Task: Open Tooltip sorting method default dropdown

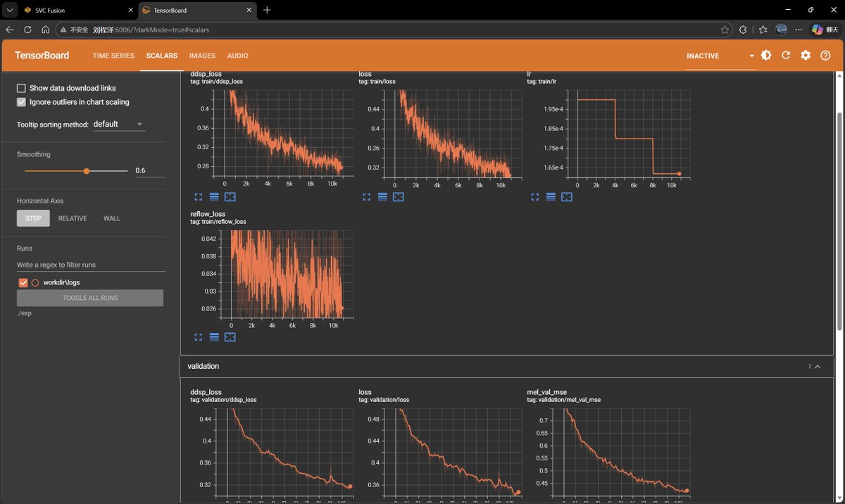Action: [118, 124]
